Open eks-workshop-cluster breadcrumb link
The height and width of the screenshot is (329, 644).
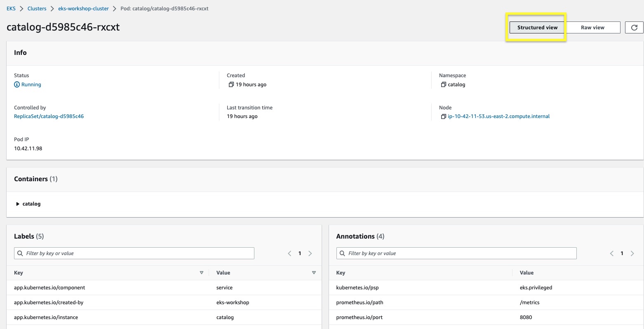click(x=83, y=9)
